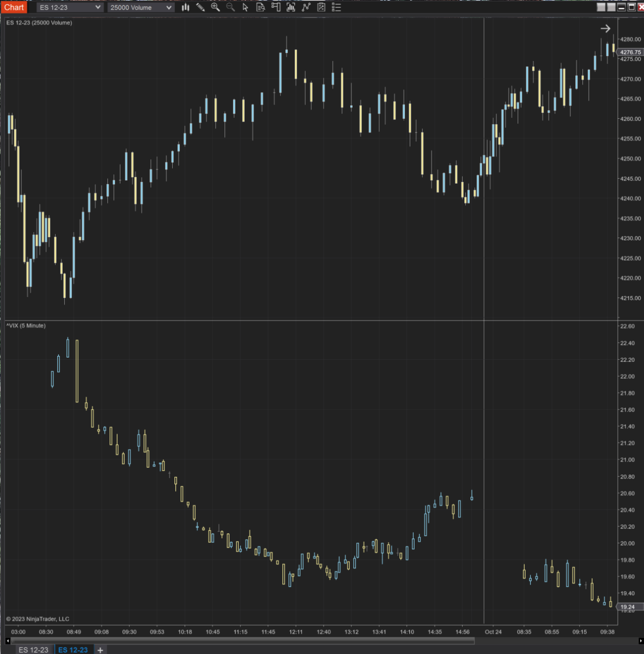Viewport: 644px width, 654px height.
Task: Click the ^VIX (5 Minute) panel label
Action: tap(26, 325)
